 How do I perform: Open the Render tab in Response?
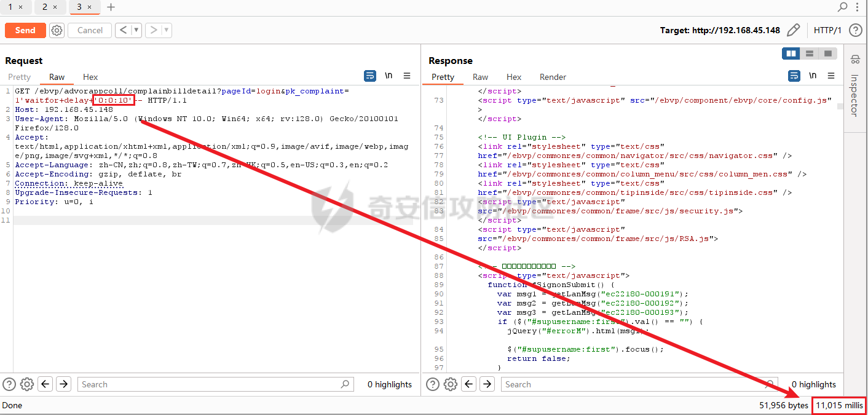tap(553, 77)
